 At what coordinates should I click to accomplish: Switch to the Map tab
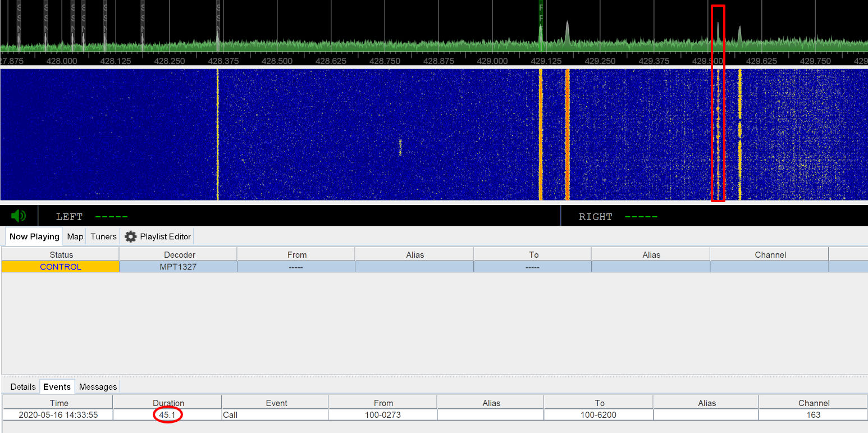pyautogui.click(x=74, y=236)
